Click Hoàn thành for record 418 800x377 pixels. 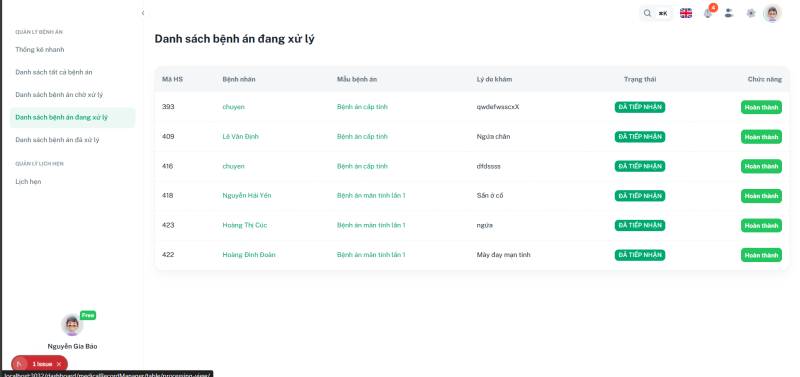(761, 196)
